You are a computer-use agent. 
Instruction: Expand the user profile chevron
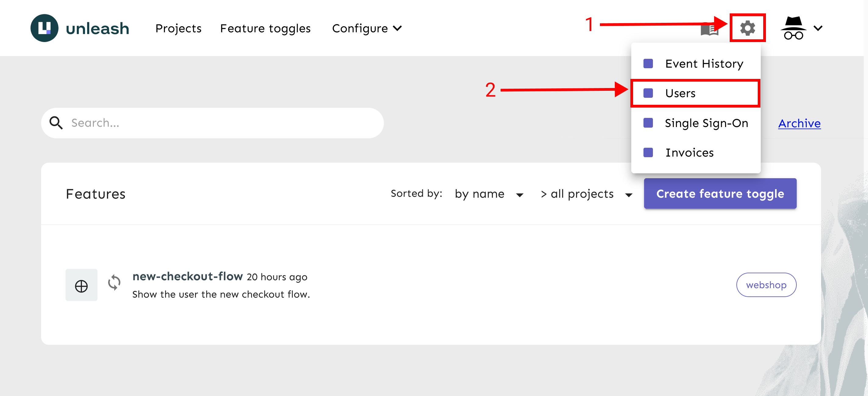pyautogui.click(x=818, y=28)
